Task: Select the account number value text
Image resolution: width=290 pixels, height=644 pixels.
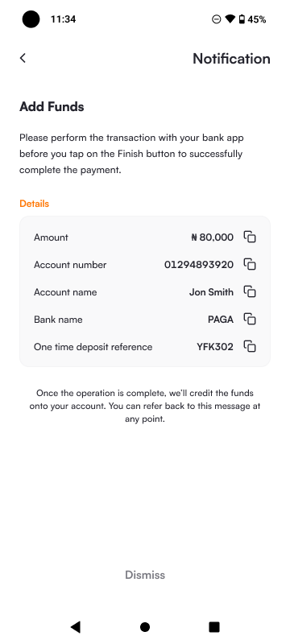Action: click(x=199, y=265)
